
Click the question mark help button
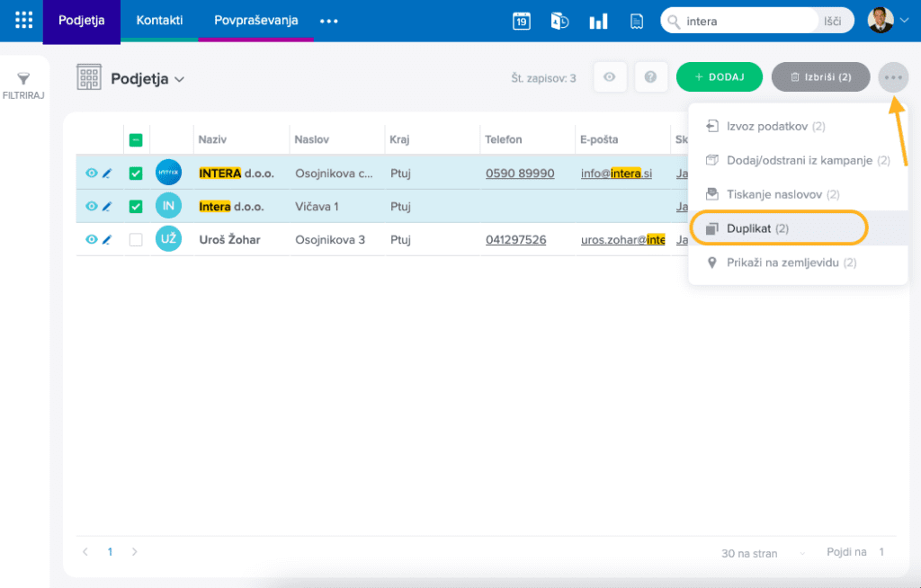651,77
